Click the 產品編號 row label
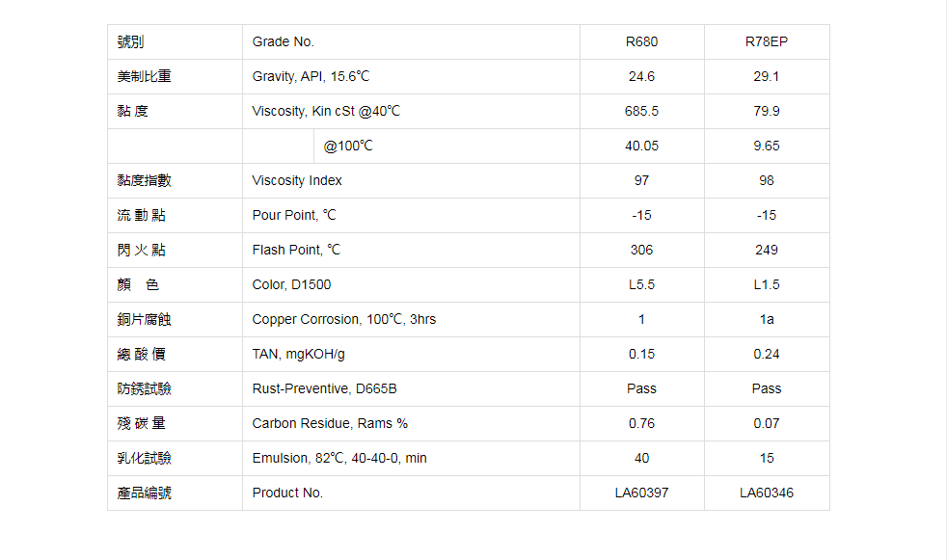The height and width of the screenshot is (560, 947). (x=145, y=493)
